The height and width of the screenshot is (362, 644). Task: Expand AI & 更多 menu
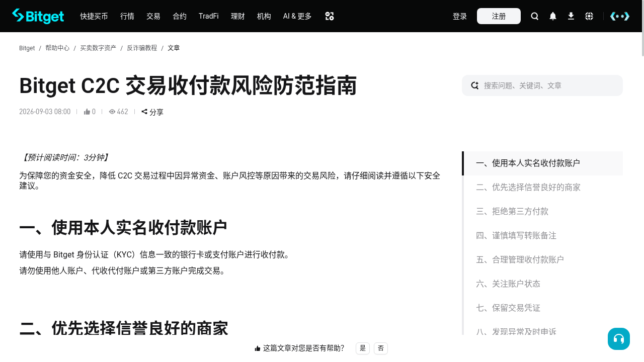coord(297,16)
